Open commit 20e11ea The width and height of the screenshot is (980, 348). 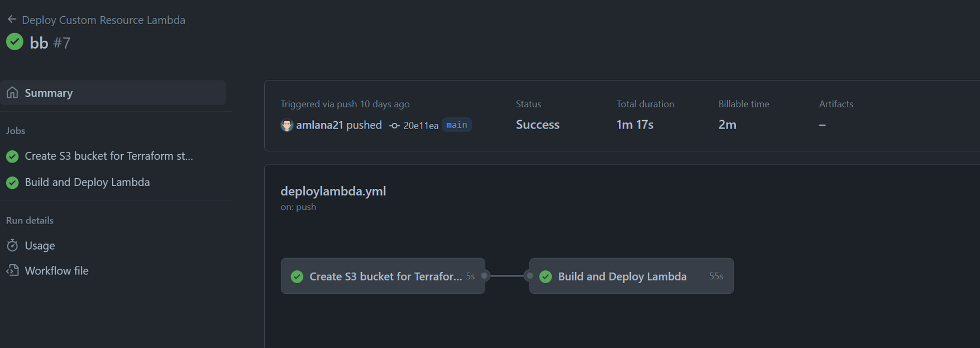421,125
